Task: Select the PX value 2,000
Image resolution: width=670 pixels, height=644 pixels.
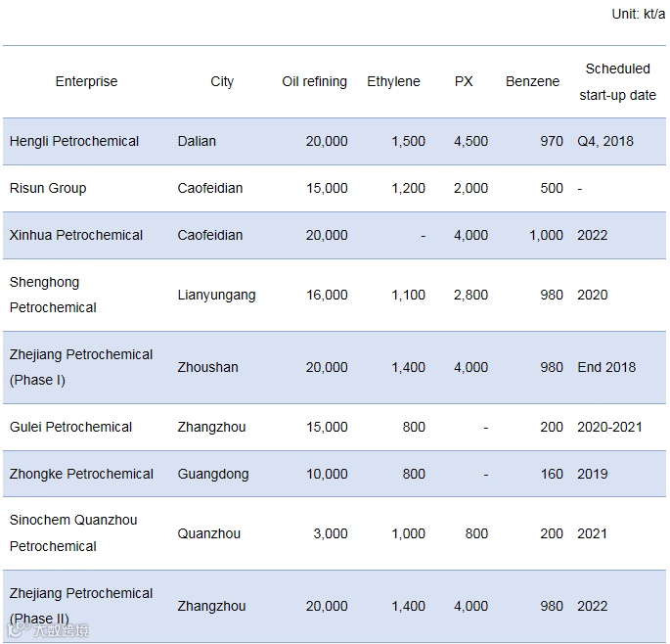Action: 470,188
